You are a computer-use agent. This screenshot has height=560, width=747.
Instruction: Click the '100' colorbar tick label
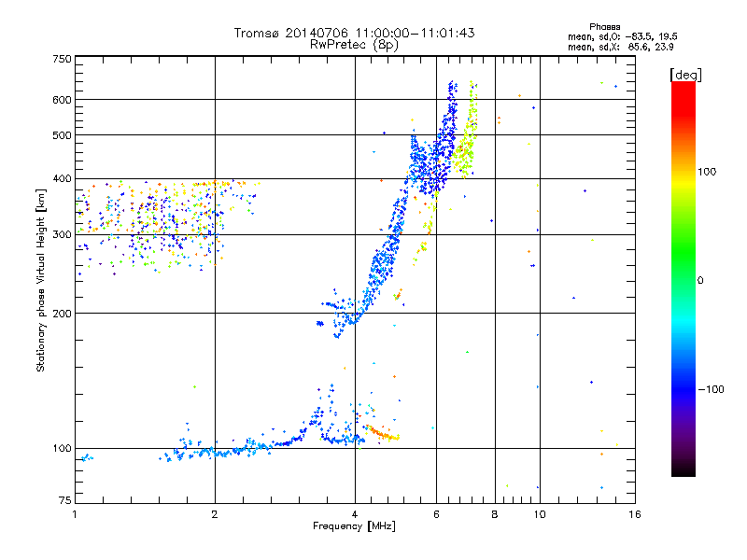point(707,172)
